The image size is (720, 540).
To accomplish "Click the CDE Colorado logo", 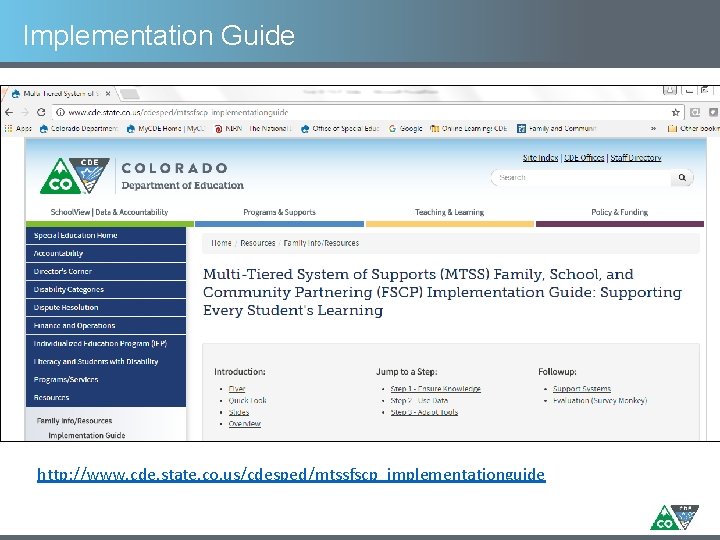I will click(74, 175).
